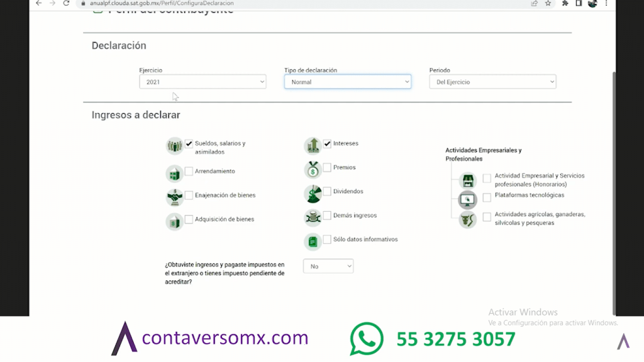
Task: Open the Chrome profile avatar
Action: coord(592,3)
